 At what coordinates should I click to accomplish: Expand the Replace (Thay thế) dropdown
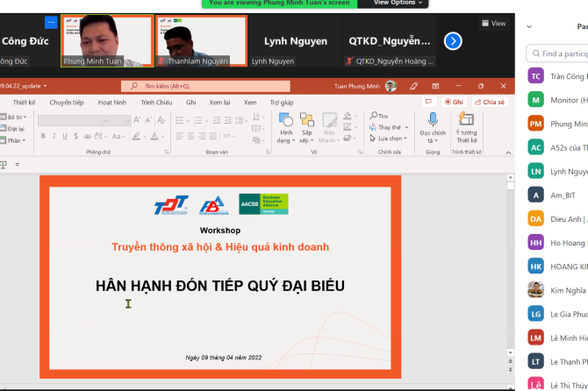[x=405, y=127]
